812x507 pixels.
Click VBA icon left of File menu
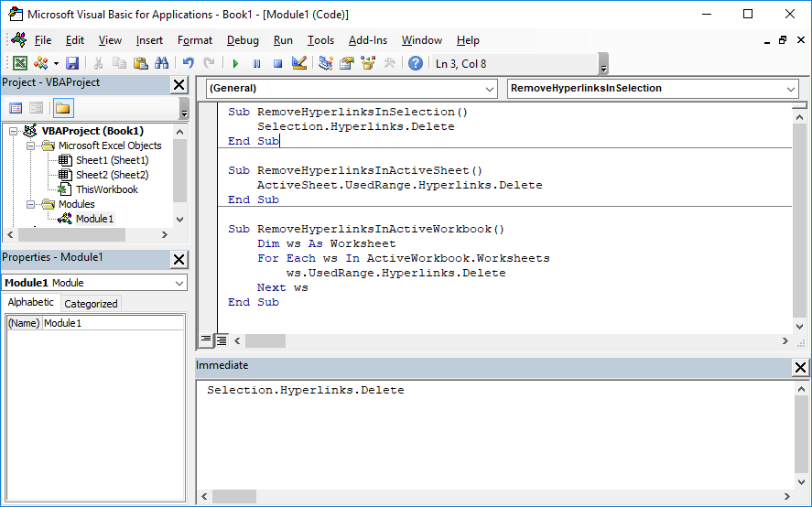[x=19, y=40]
